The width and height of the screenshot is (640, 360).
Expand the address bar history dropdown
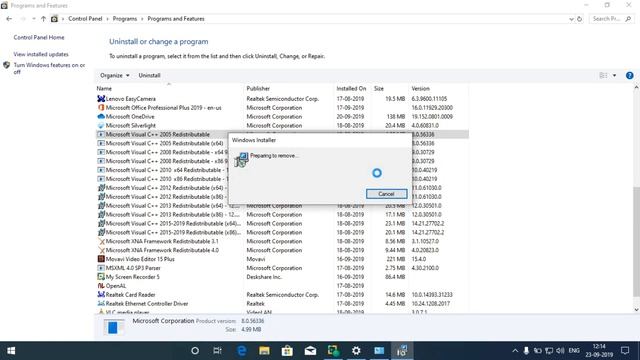571,19
